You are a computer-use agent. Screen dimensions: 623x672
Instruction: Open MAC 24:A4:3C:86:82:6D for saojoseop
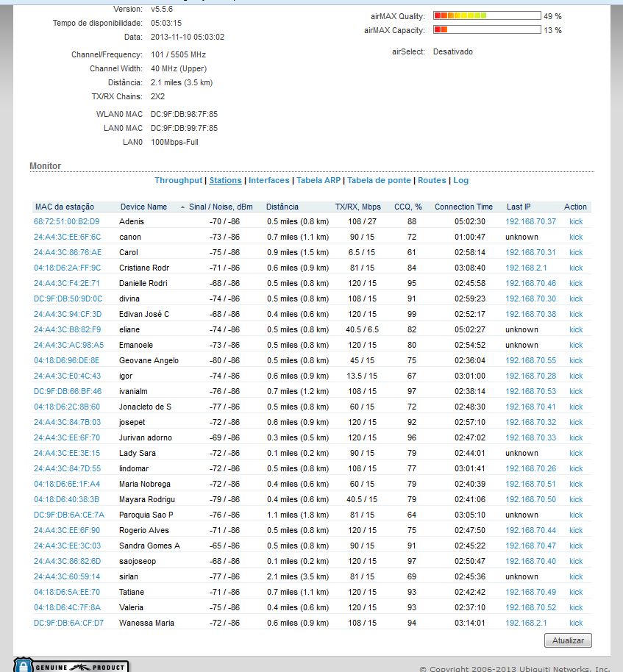pyautogui.click(x=68, y=561)
